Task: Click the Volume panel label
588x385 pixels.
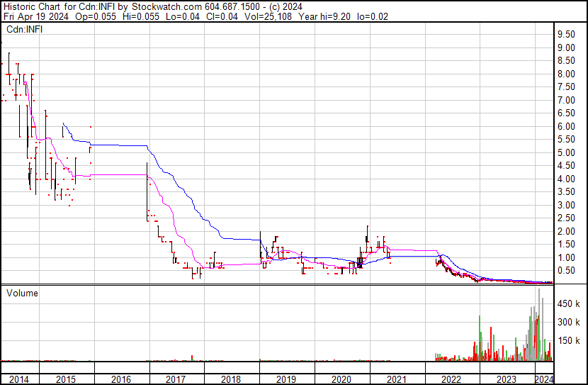Action: [23, 293]
